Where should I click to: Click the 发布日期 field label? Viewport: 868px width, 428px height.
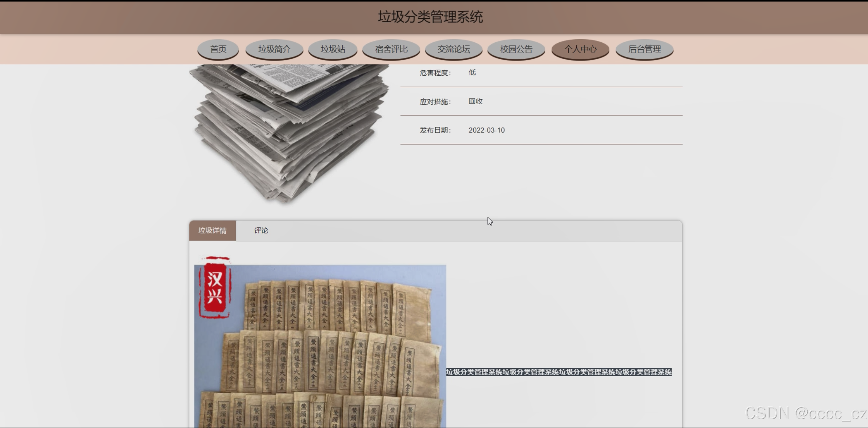435,130
